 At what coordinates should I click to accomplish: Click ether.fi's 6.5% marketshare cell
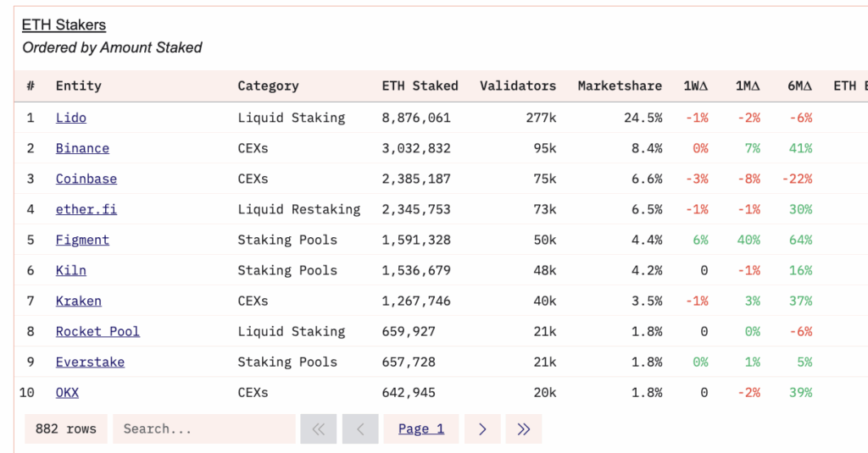click(647, 209)
